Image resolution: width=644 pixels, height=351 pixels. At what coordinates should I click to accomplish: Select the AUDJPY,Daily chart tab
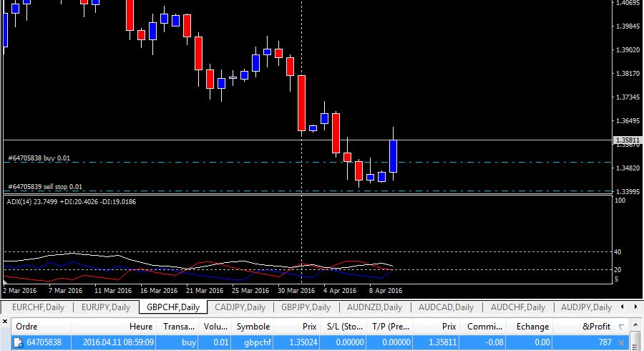tap(586, 307)
